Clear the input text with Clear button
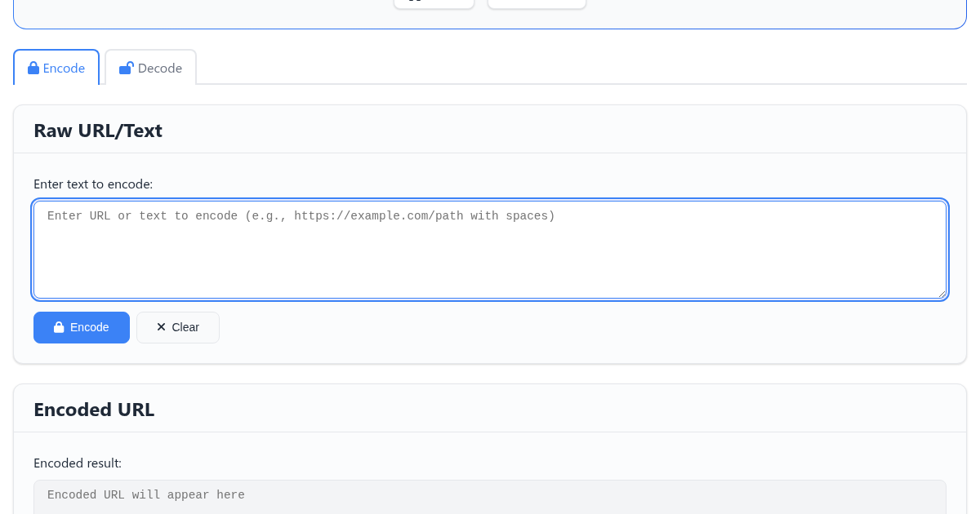 coord(178,327)
